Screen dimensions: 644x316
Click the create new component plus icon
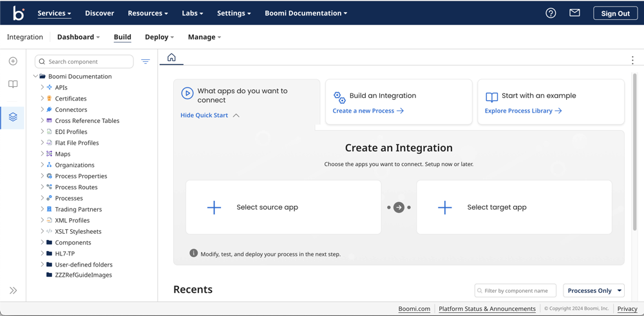tap(13, 61)
